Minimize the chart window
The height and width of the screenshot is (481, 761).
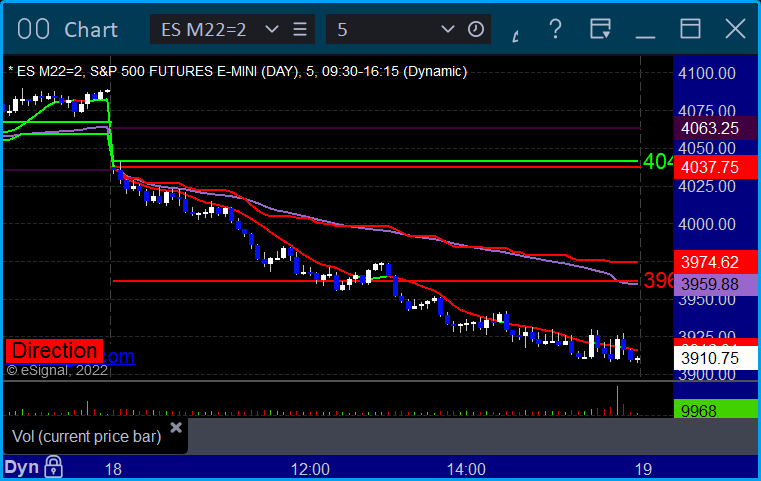click(x=645, y=36)
